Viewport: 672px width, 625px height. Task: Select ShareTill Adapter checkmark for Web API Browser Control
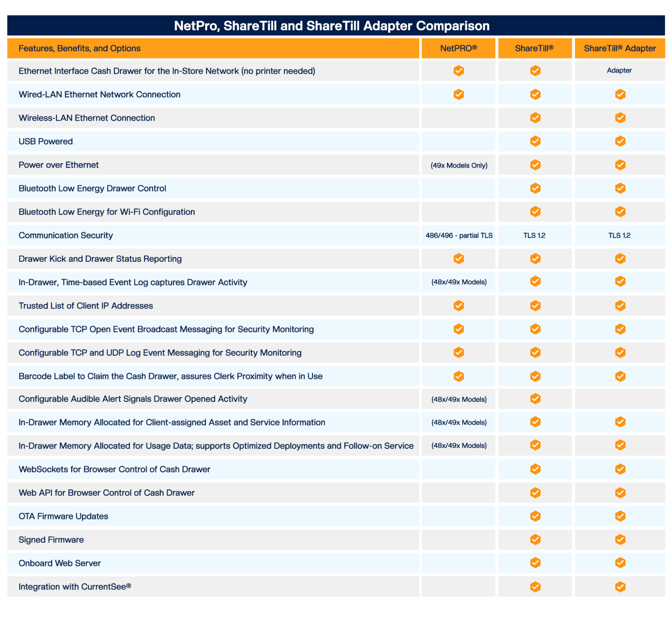click(x=620, y=493)
